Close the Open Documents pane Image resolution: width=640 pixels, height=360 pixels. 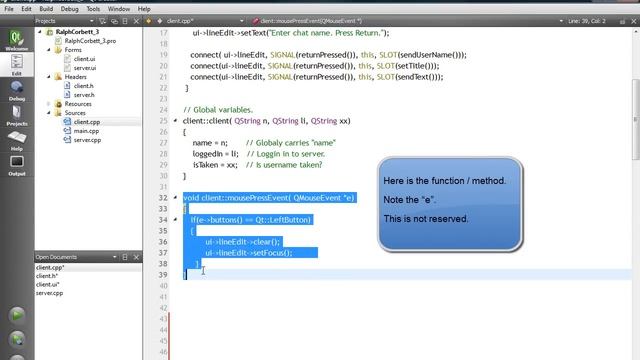(x=136, y=257)
